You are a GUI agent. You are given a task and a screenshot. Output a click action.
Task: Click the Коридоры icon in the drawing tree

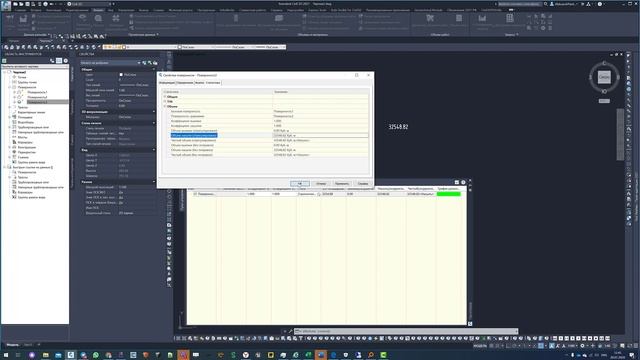click(14, 142)
